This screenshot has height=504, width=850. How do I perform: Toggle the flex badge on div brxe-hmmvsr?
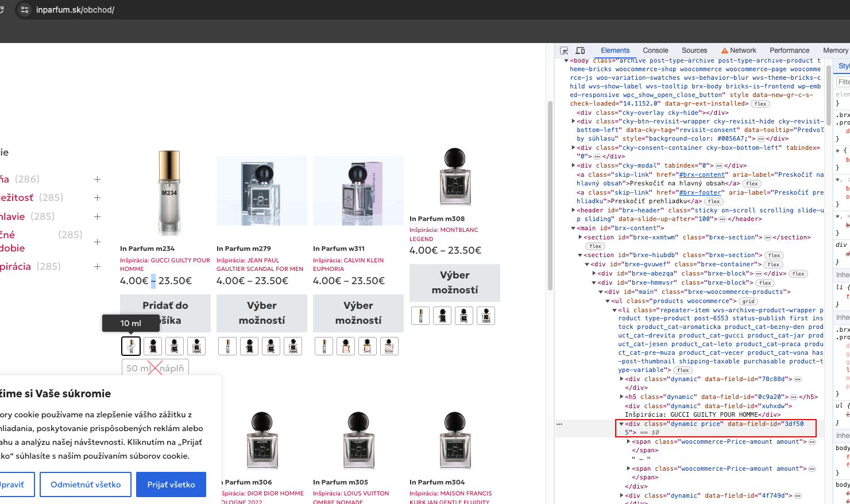765,283
